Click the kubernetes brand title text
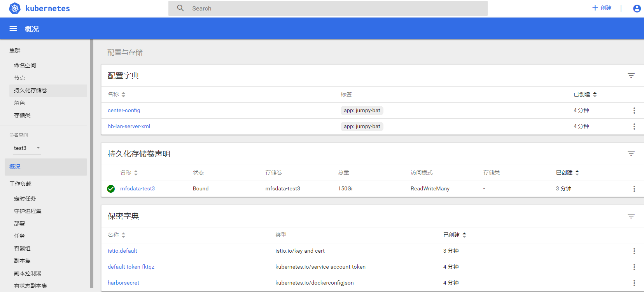The width and height of the screenshot is (644, 292). click(x=48, y=8)
